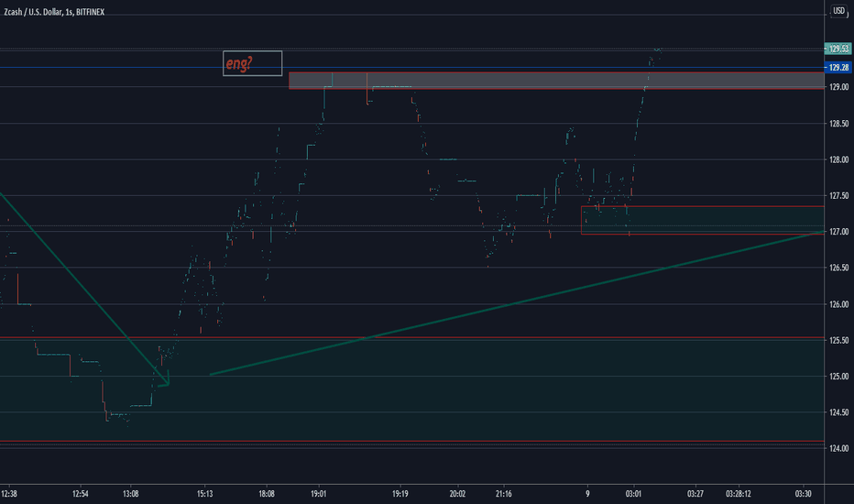Click the 127.50 price axis label
This screenshot has width=854, height=504.
click(x=838, y=195)
